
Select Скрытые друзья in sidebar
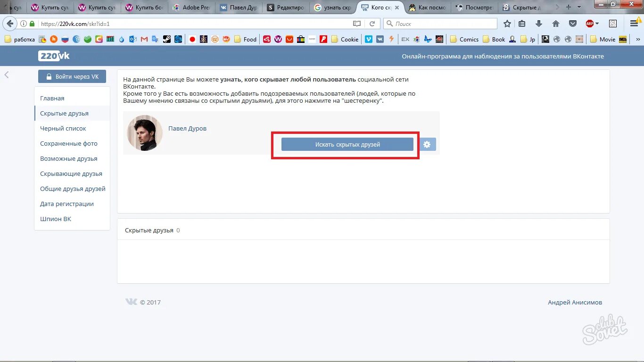click(72, 113)
